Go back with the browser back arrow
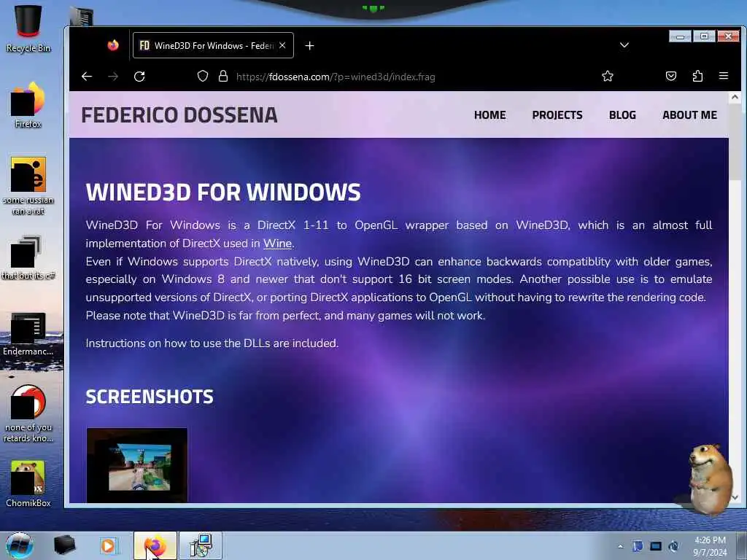The width and height of the screenshot is (747, 560). tap(86, 76)
